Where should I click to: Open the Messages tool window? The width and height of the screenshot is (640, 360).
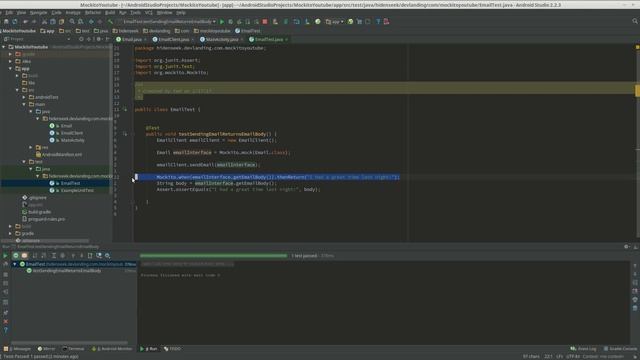(18, 349)
